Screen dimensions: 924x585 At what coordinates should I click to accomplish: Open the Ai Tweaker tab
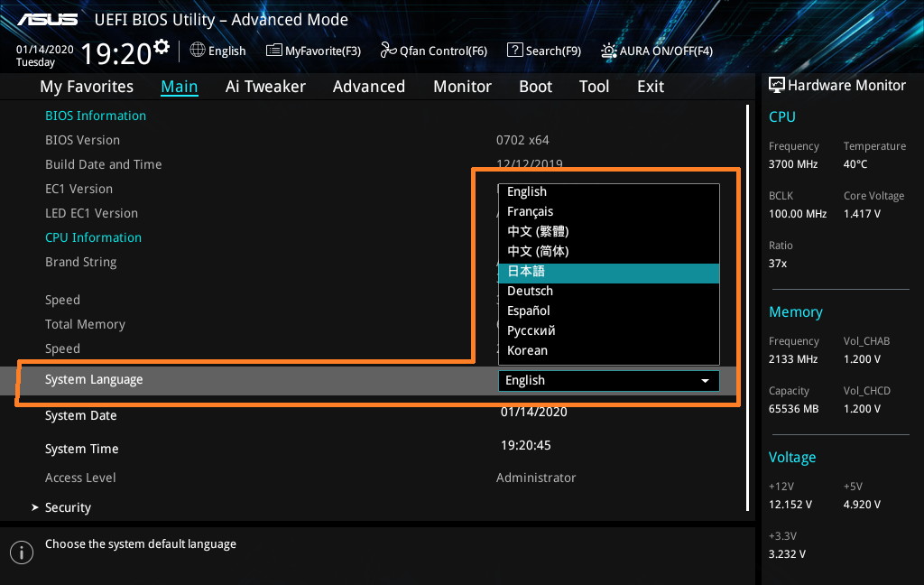[265, 87]
